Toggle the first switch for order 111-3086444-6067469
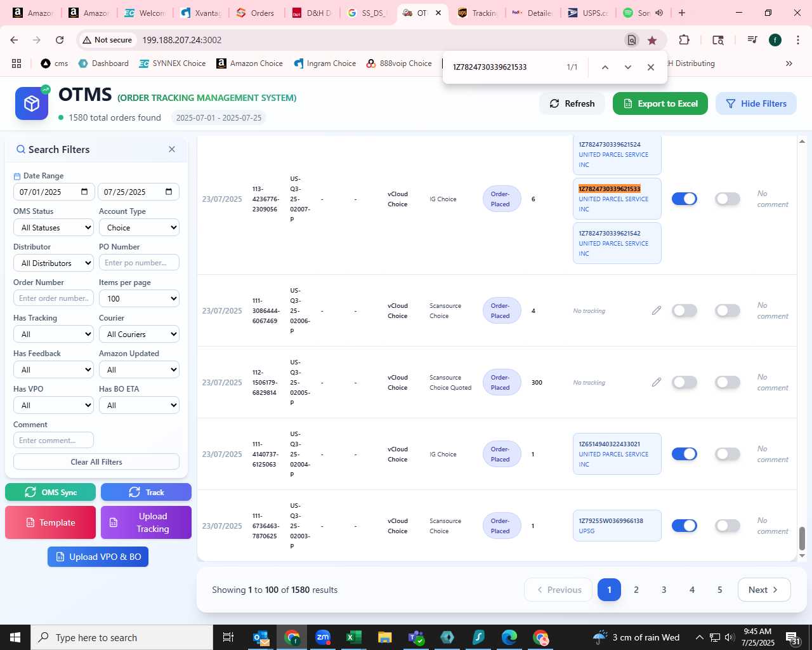 coord(684,310)
